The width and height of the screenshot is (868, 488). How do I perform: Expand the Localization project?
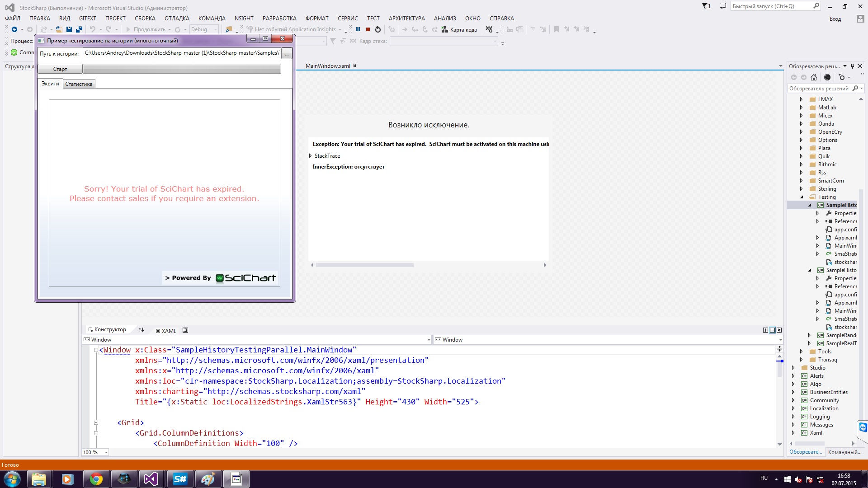793,408
